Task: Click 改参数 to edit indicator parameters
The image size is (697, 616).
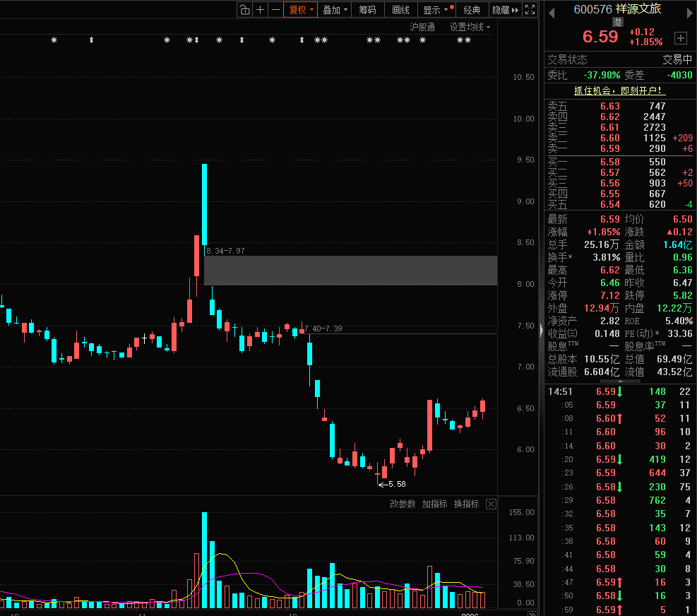Action: tap(403, 504)
